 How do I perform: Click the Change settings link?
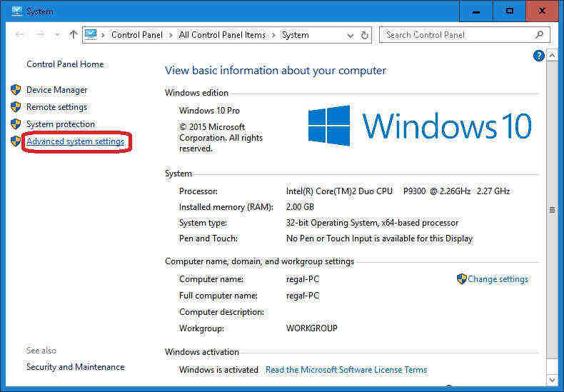(x=498, y=279)
